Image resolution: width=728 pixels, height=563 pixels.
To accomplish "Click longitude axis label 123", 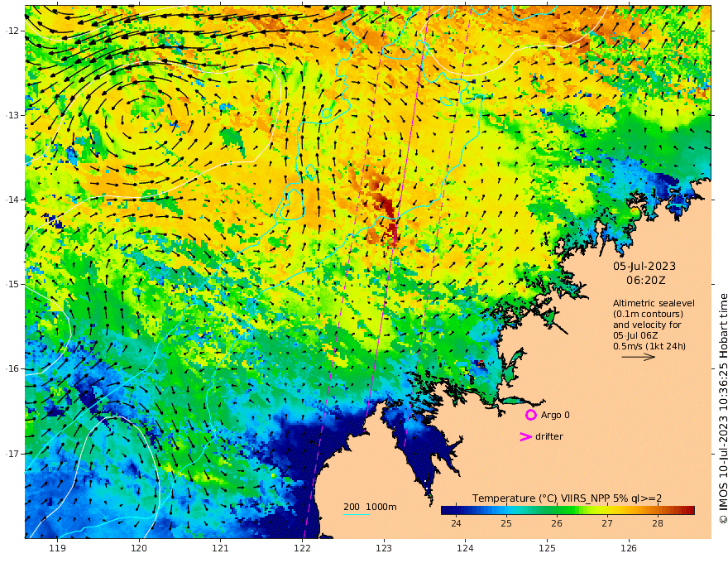I will pos(384,548).
